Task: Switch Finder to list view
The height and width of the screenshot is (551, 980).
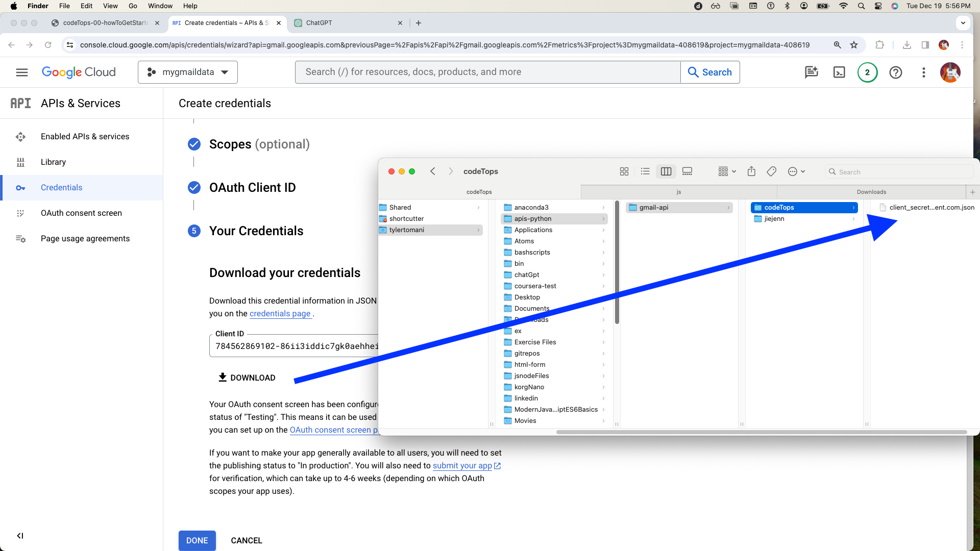Action: (645, 171)
